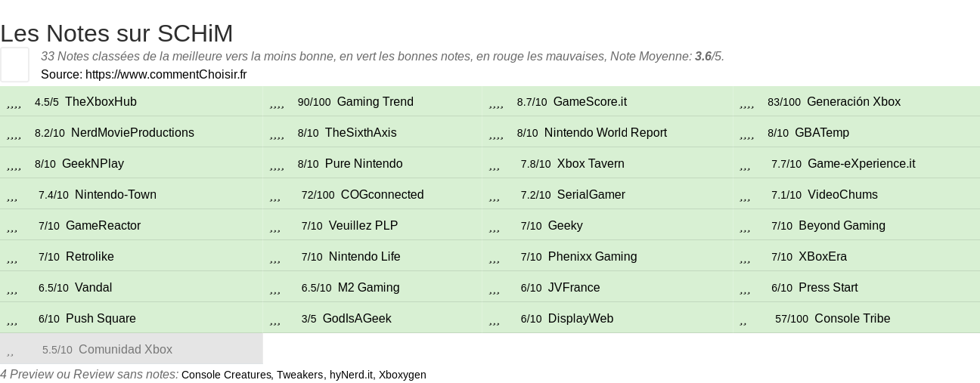The width and height of the screenshot is (980, 383).
Task: Click Xboxygen in unrated reviews
Action: [x=402, y=375]
